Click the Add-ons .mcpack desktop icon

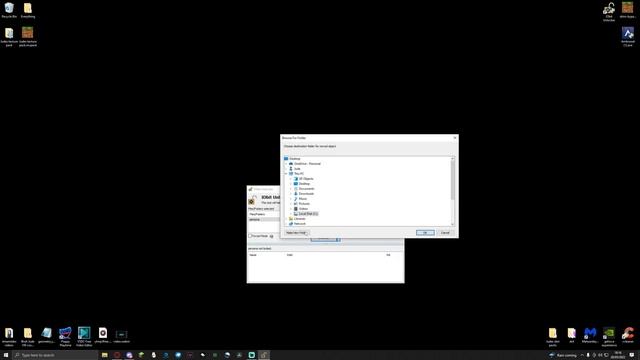(28, 36)
